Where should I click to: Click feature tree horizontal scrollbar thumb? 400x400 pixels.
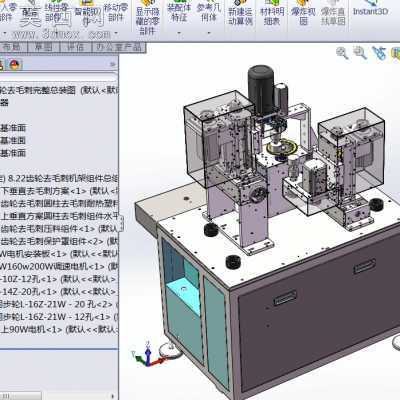21,396
